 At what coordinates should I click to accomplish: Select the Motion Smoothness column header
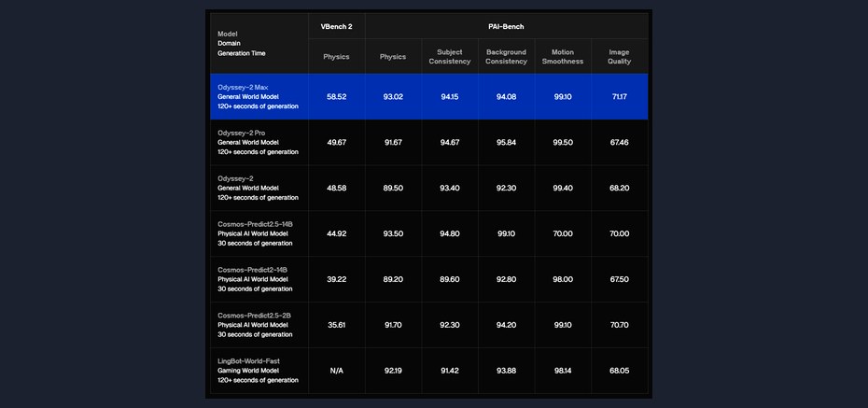click(x=563, y=56)
